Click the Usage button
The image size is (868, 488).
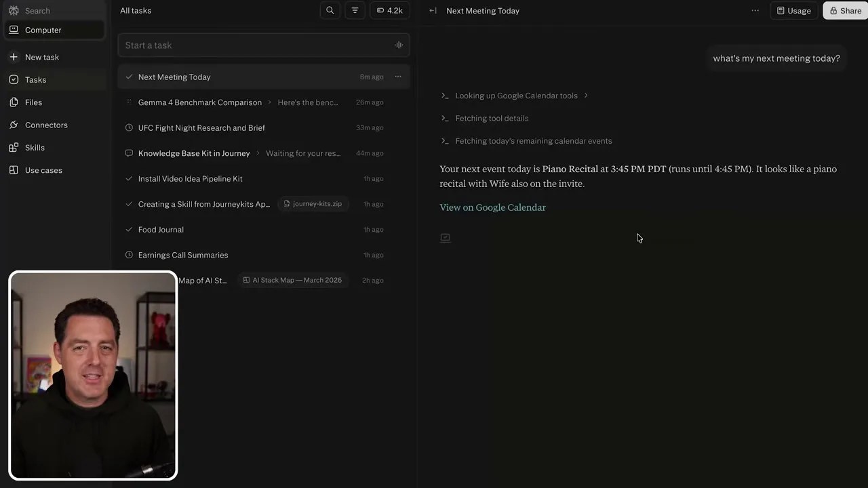[x=794, y=11]
